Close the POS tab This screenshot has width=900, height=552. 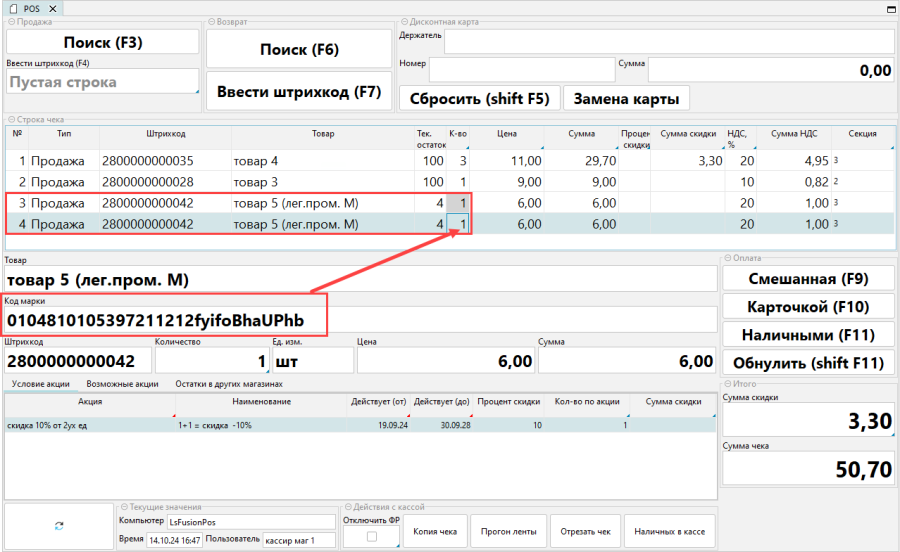[x=53, y=9]
